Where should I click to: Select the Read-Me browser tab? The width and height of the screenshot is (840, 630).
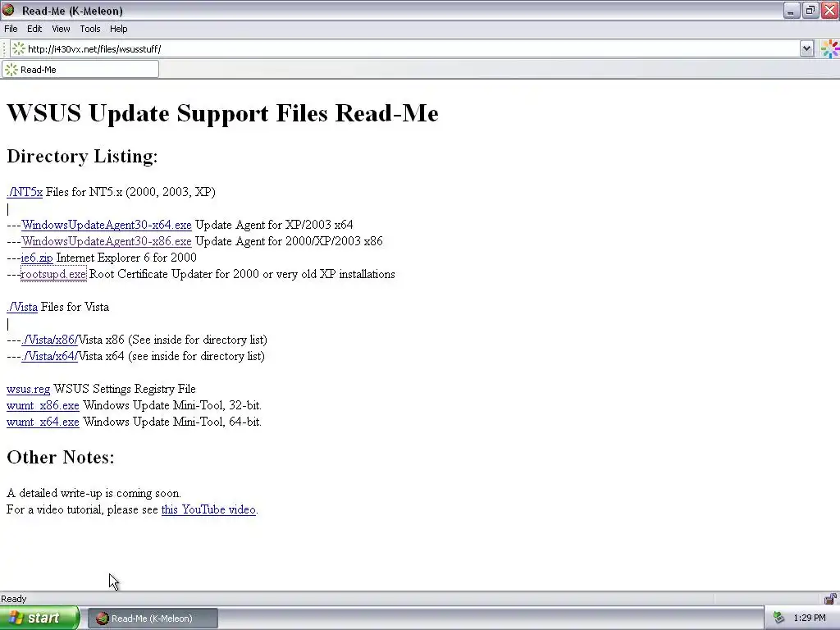pos(80,70)
